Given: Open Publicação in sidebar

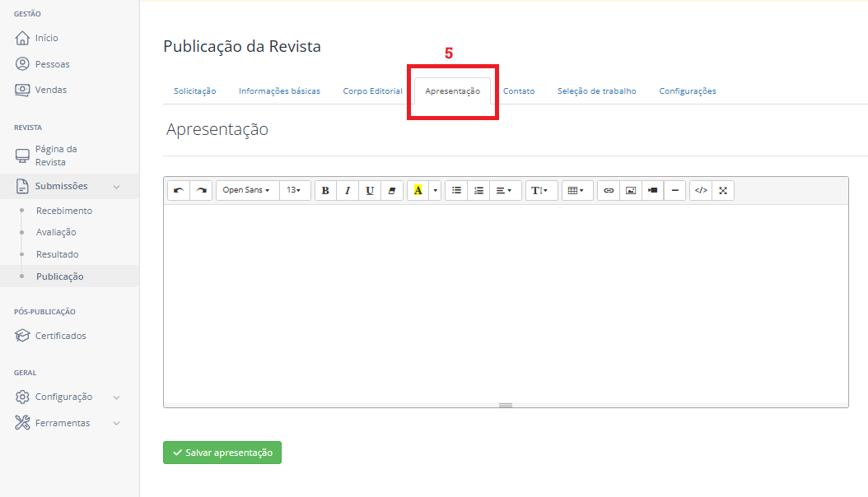Looking at the screenshot, I should pos(60,276).
